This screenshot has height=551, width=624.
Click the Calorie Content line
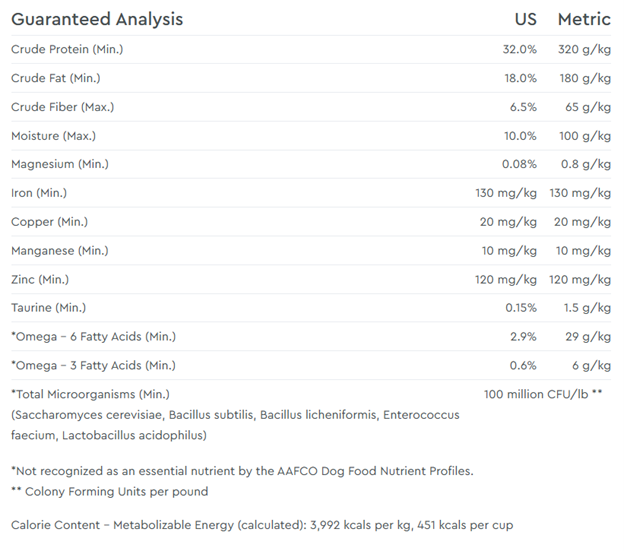tap(260, 525)
